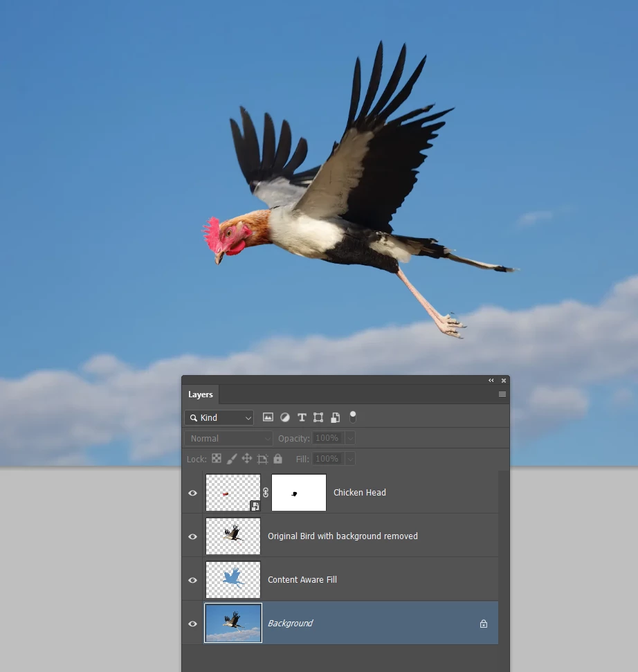This screenshot has width=638, height=672.
Task: Lock image pixels brush icon
Action: [x=231, y=459]
